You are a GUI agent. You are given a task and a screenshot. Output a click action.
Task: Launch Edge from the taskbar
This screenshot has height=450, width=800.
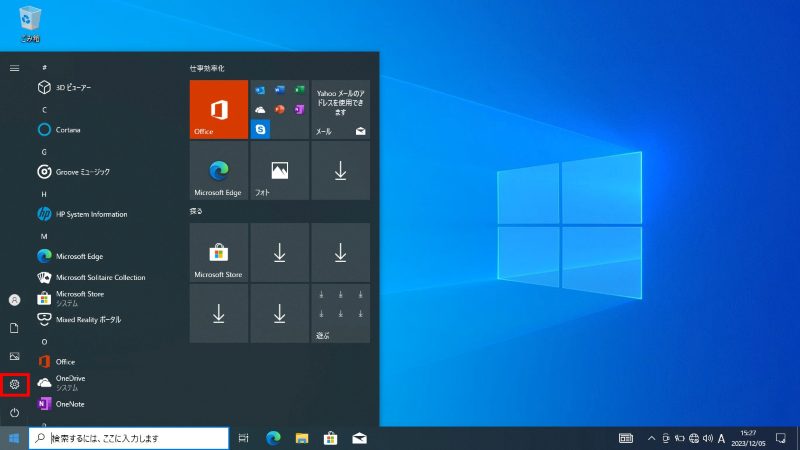273,438
